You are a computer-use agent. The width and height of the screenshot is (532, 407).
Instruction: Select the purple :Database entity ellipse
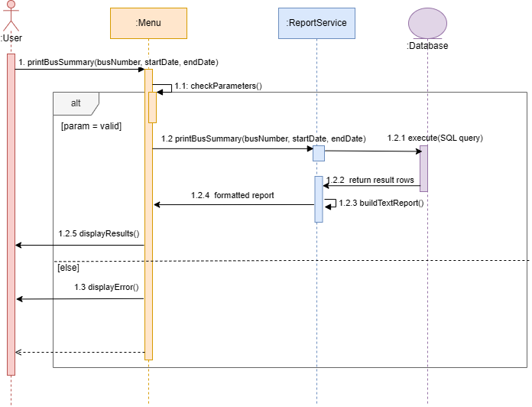tap(427, 22)
